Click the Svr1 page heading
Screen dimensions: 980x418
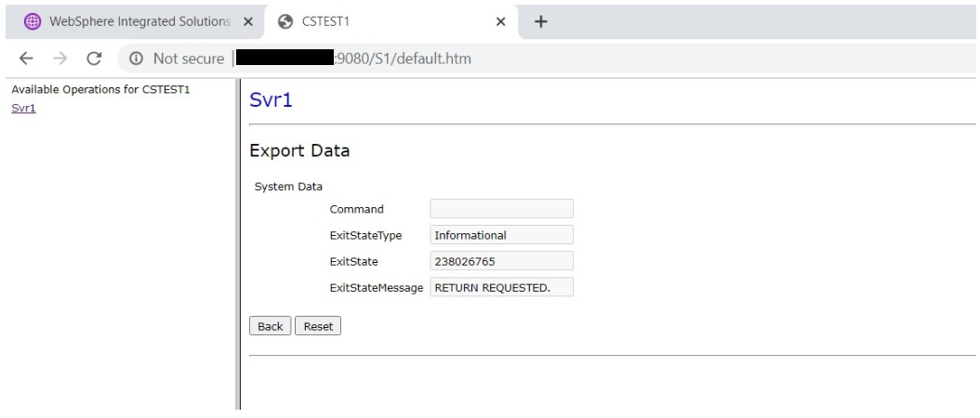point(271,100)
